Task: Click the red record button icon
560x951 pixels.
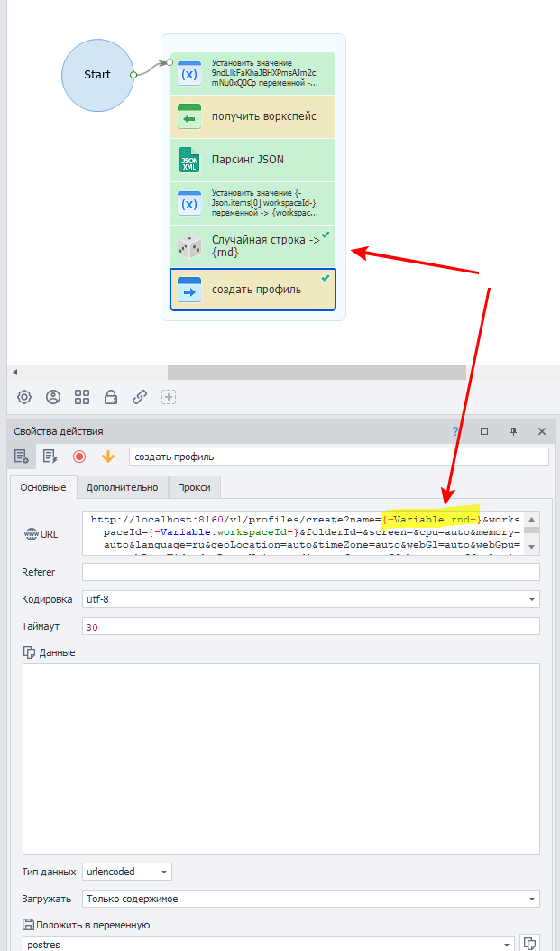Action: click(x=79, y=457)
